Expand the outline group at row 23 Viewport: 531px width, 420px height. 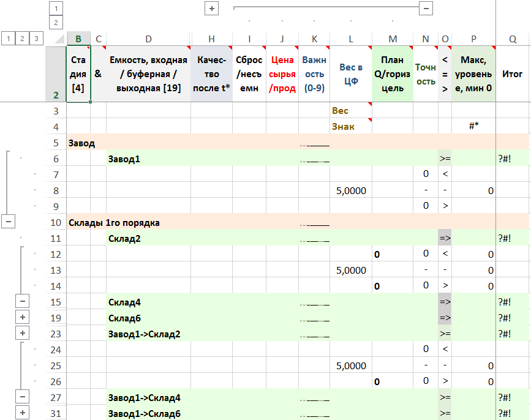click(23, 333)
